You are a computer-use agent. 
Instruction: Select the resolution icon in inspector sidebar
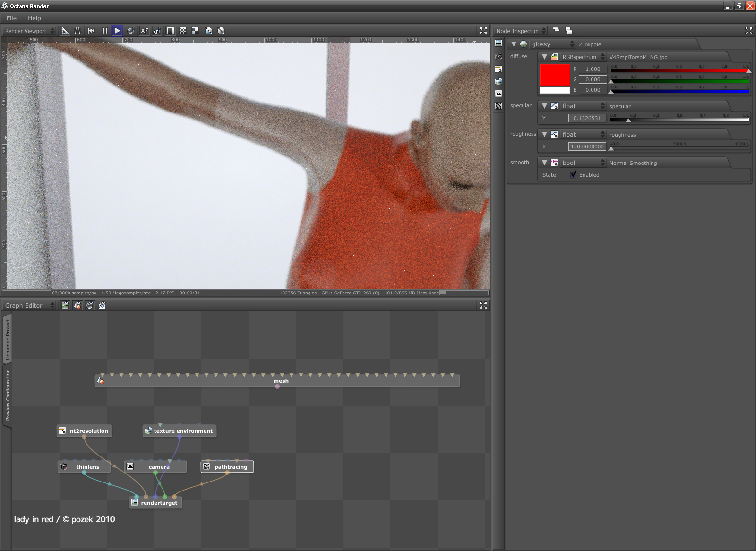(498, 69)
